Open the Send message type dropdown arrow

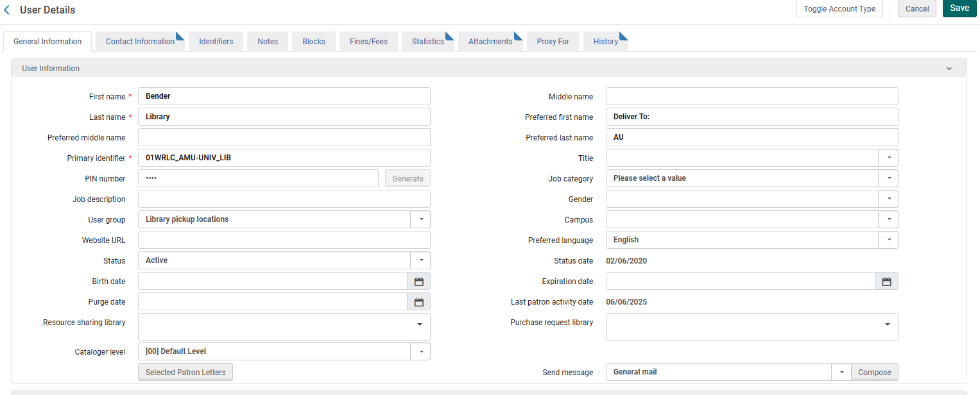tap(841, 372)
